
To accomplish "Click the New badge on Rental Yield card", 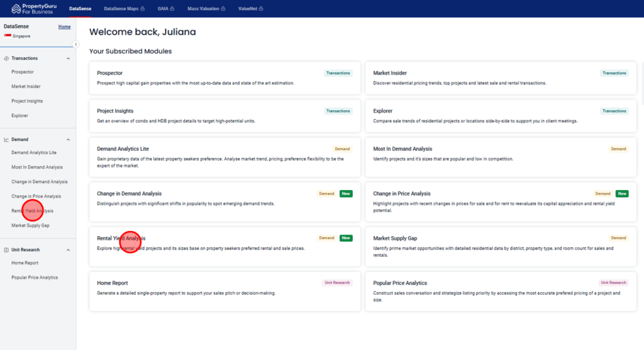I will point(346,238).
